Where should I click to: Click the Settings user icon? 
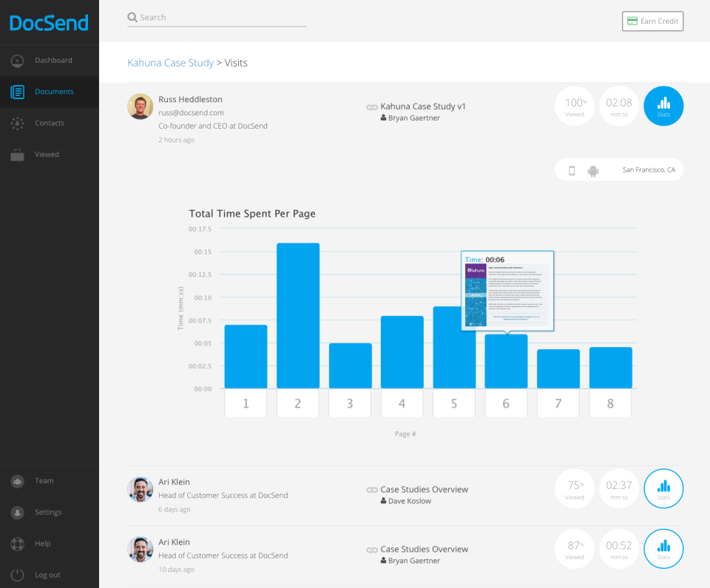pos(16,512)
